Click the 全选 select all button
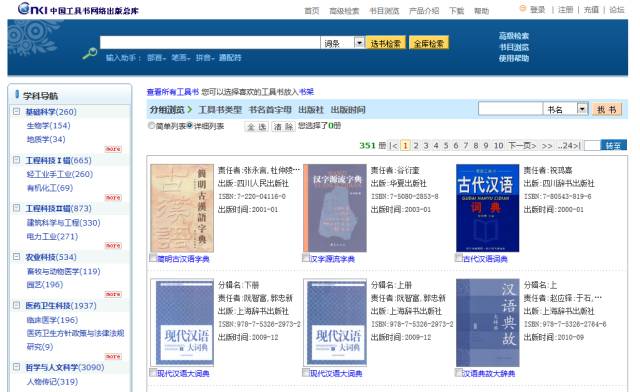 pos(257,127)
